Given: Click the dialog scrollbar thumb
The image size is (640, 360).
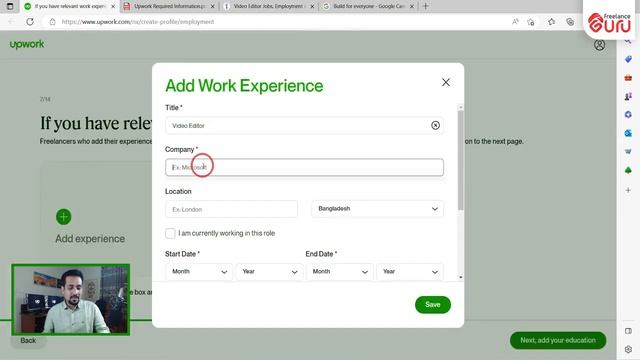Looking at the screenshot, I should click(x=460, y=160).
